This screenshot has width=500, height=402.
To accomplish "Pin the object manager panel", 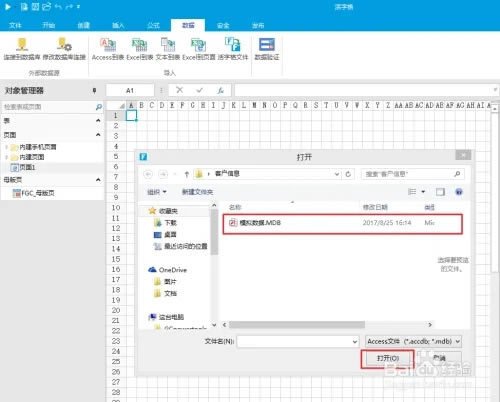I will pyautogui.click(x=94, y=90).
